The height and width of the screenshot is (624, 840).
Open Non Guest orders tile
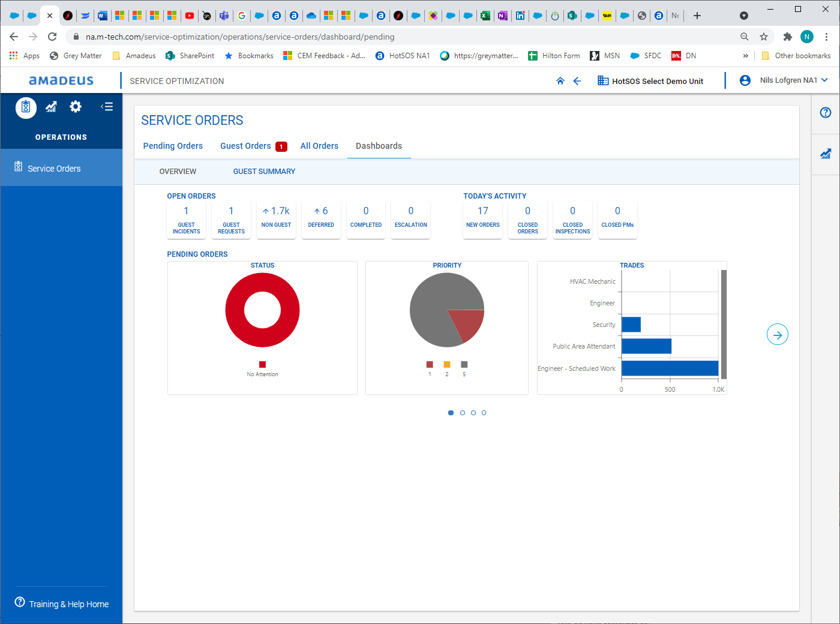click(x=276, y=220)
